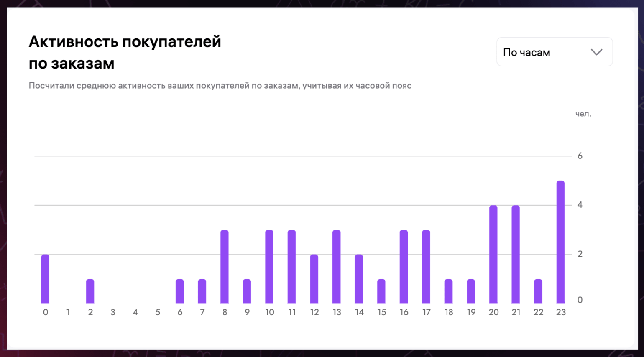Select the bar for hour 19
This screenshot has height=357, width=644.
[x=471, y=291]
